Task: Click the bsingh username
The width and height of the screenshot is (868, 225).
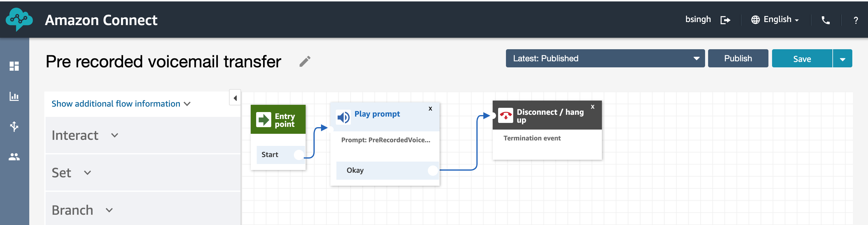Action: (698, 20)
